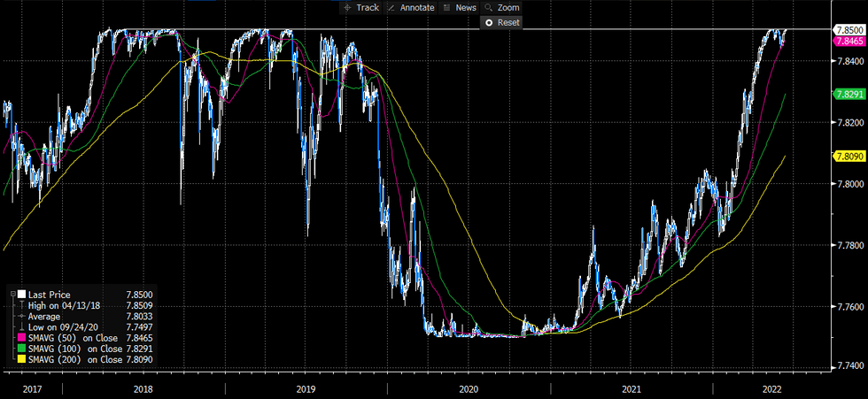
Task: Open the yellow SMAVG (200) swatch
Action: point(21,359)
